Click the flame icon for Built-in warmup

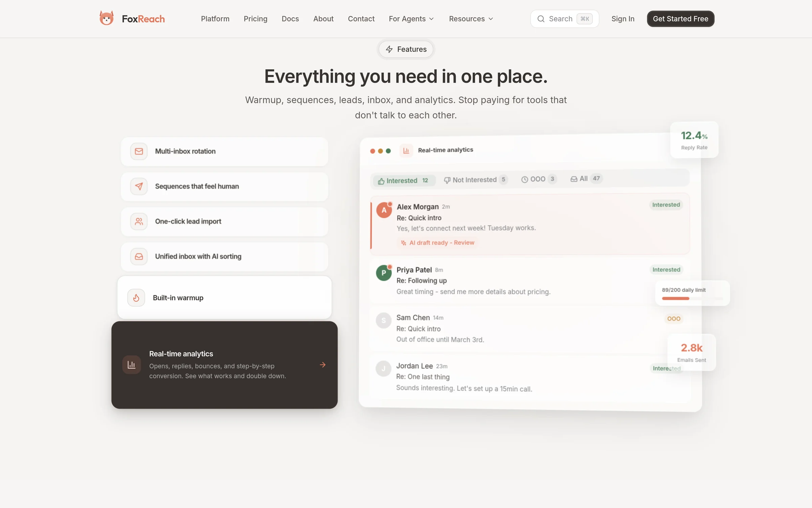(136, 298)
